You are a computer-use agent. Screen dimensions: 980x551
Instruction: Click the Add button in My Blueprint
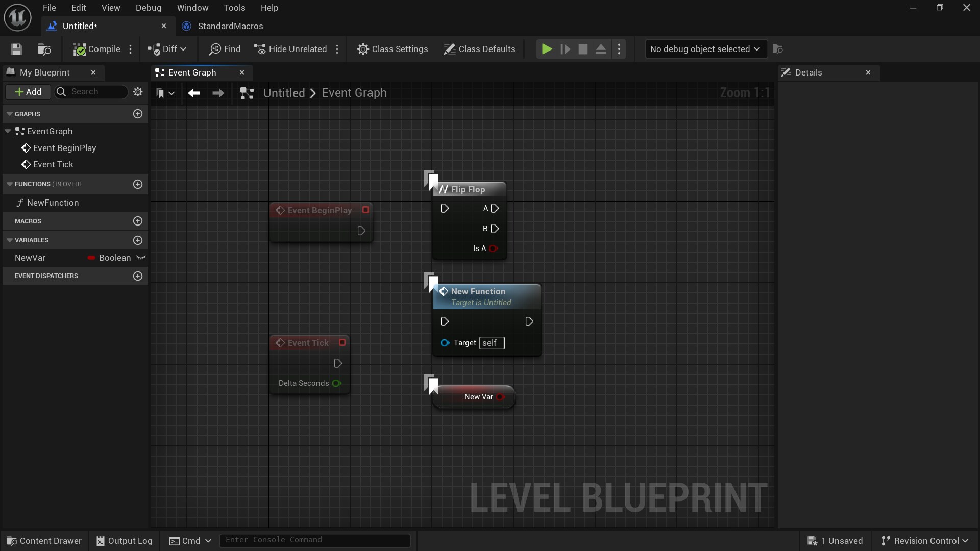pos(28,92)
